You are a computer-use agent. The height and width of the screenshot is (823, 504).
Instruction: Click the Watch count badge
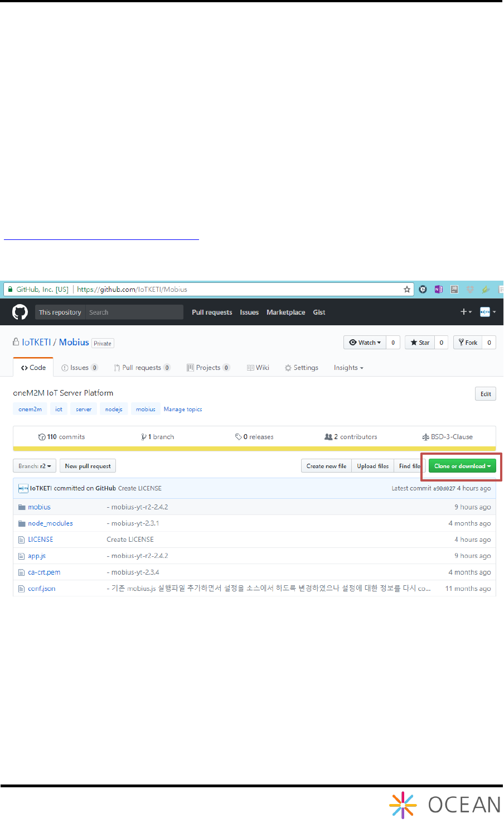coord(393,343)
